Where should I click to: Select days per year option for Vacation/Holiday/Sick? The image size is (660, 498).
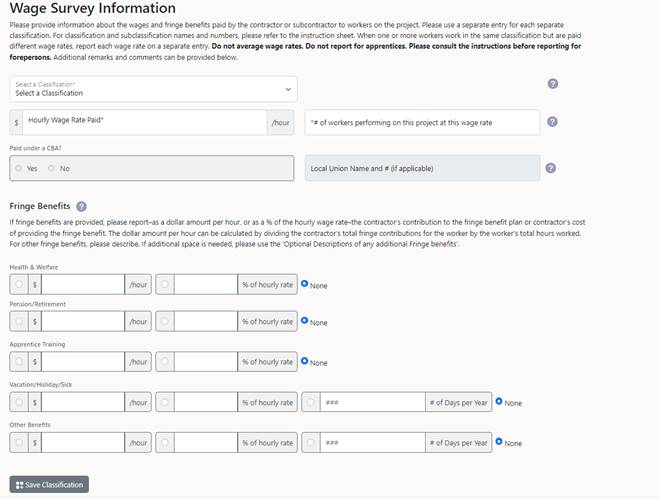point(310,402)
